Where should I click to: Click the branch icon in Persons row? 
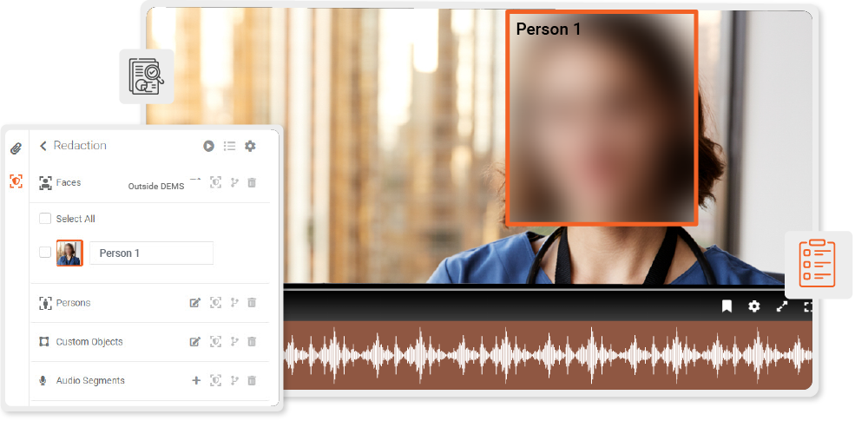(x=234, y=303)
